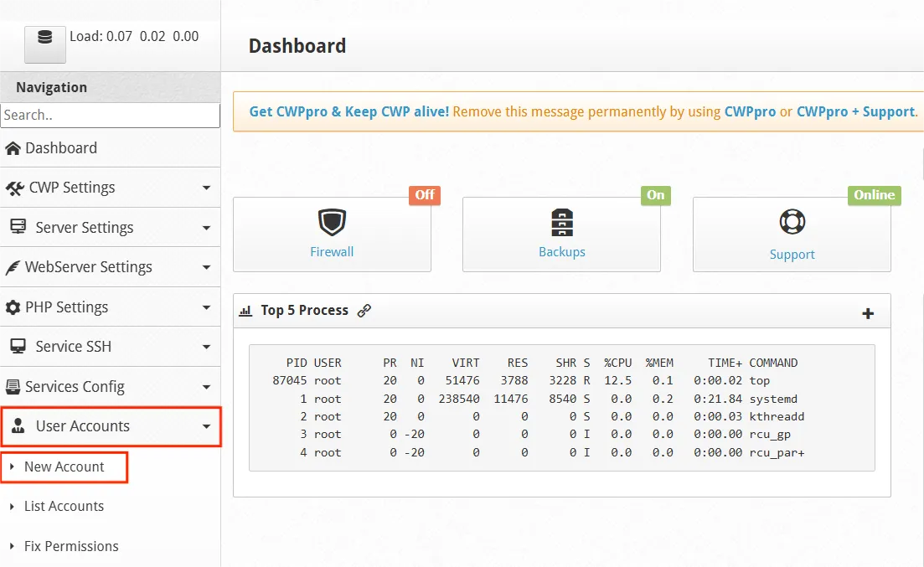Screen dimensions: 924x567
Task: Click the bar chart icon in Top 5 Process header
Action: tap(245, 311)
